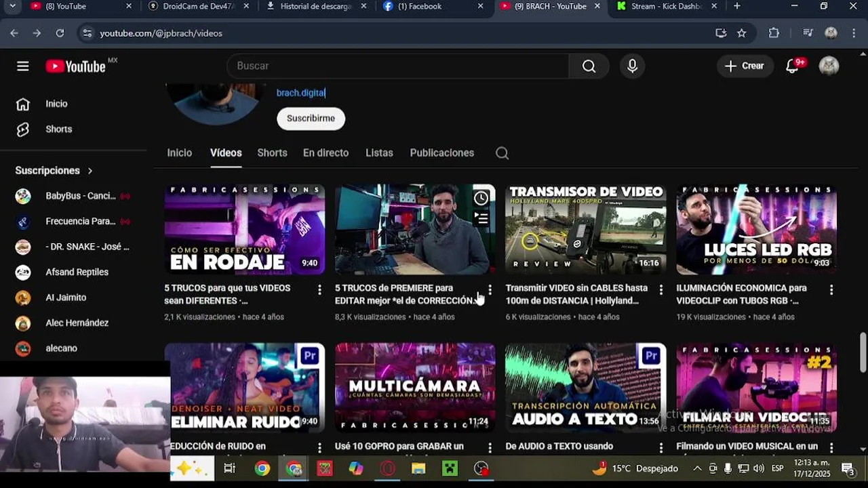Open the MULTICÁMARA video thumbnail
Viewport: 868px width, 488px height.
pos(415,388)
